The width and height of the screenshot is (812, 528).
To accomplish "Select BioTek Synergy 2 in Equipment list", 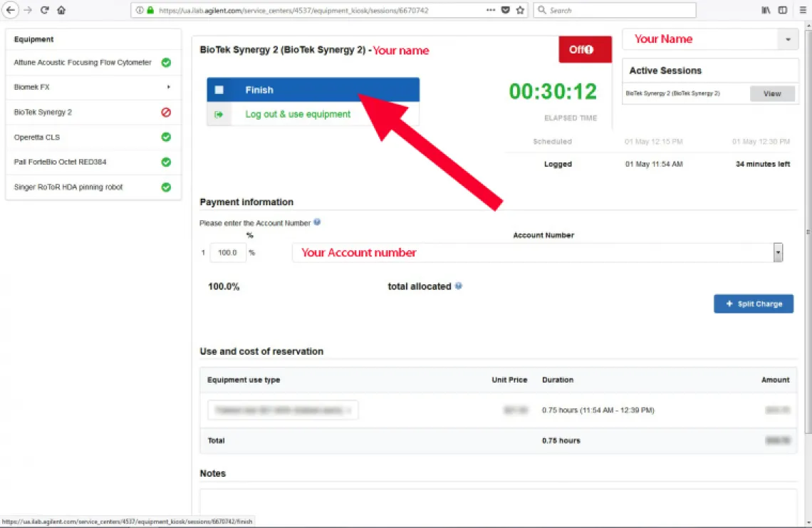I will pyautogui.click(x=43, y=113).
